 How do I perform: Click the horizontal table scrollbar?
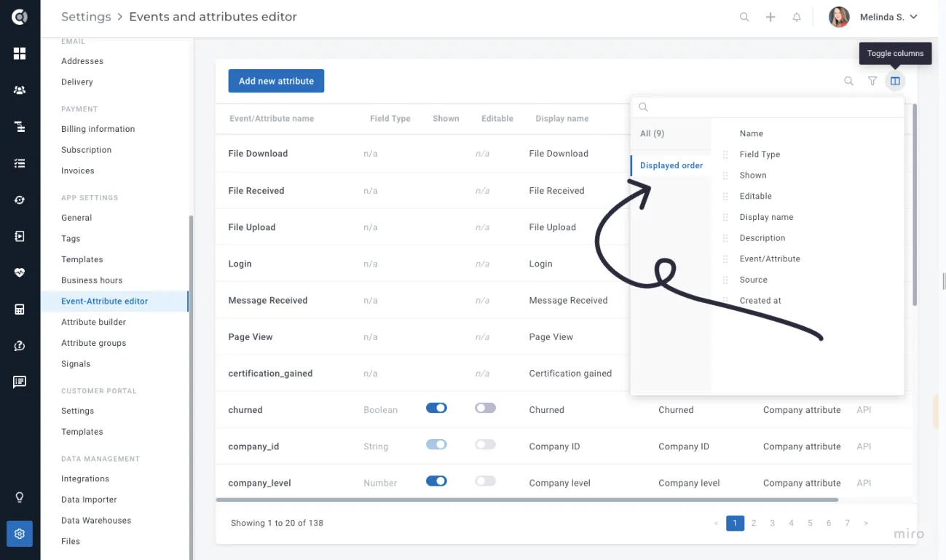(x=527, y=500)
